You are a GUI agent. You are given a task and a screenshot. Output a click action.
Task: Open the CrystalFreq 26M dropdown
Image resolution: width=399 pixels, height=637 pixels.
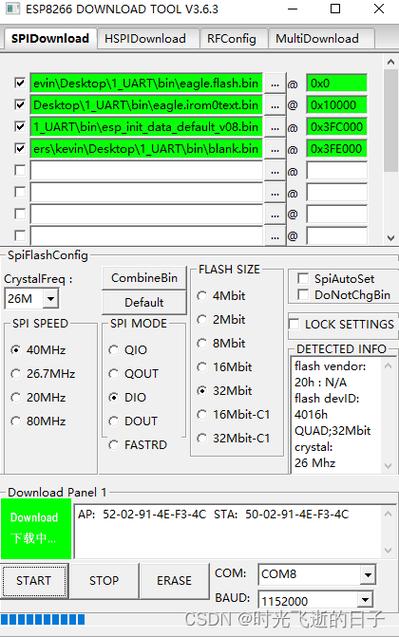click(50, 299)
